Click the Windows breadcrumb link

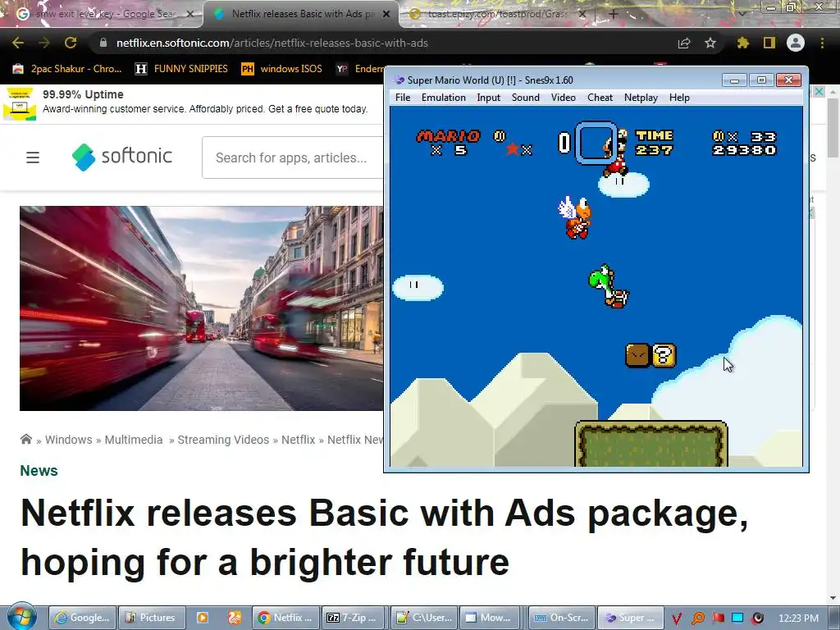tap(69, 440)
